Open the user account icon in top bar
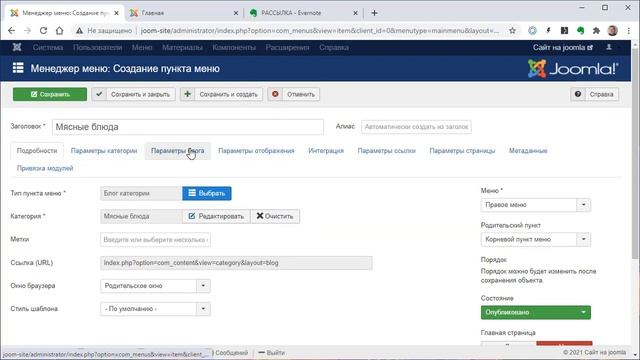640x360 pixels. pos(609,47)
